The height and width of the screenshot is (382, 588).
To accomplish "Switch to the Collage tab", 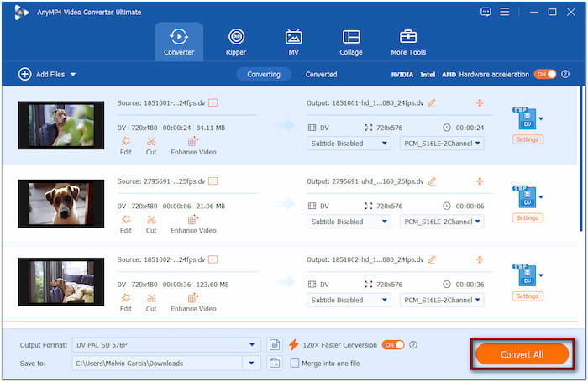I will (351, 42).
